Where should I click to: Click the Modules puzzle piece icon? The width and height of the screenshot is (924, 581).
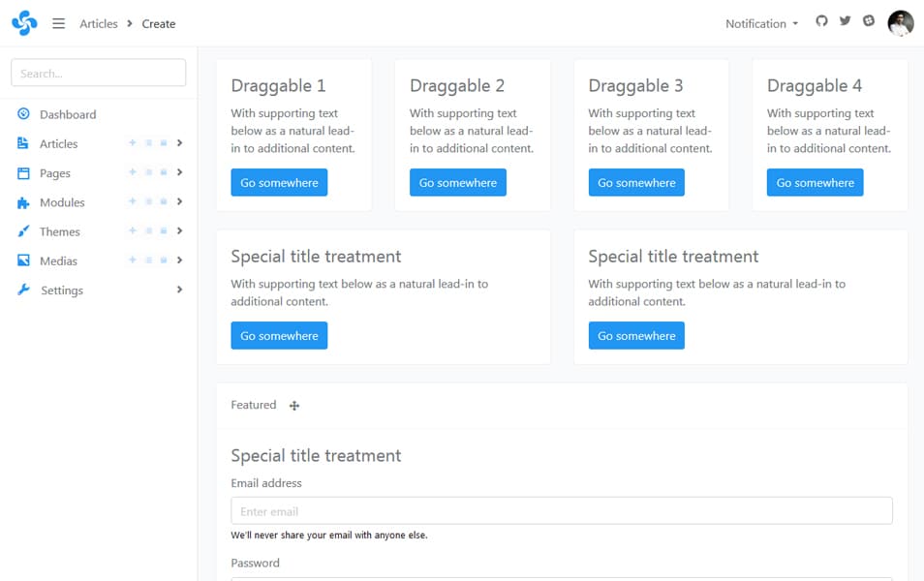coord(23,202)
